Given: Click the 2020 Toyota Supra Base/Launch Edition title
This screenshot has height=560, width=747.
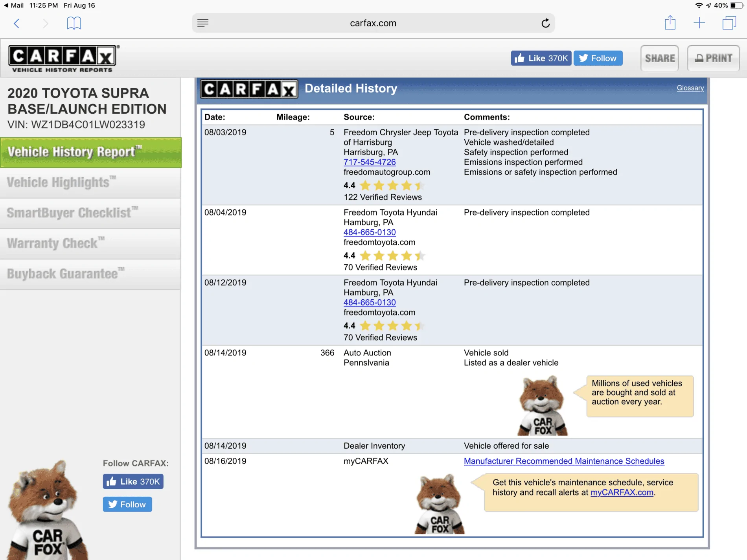Looking at the screenshot, I should [87, 101].
